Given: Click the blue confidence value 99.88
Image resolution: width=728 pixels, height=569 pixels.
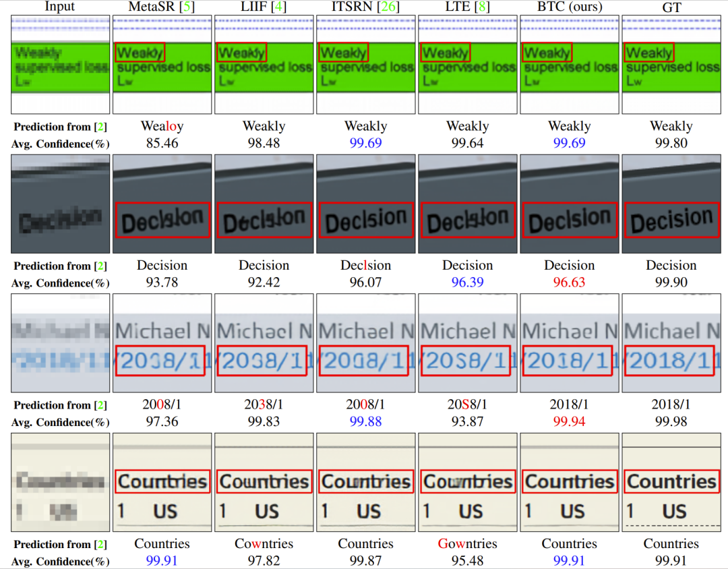Looking at the screenshot, I should 366,422.
